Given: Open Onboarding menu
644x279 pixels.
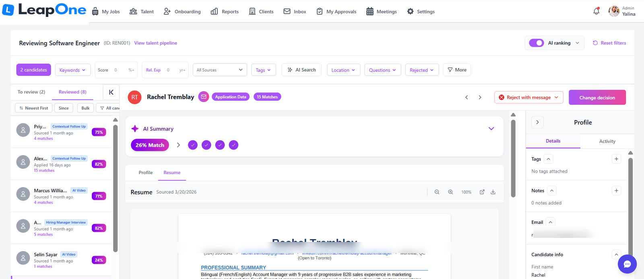Looking at the screenshot, I should click(182, 11).
